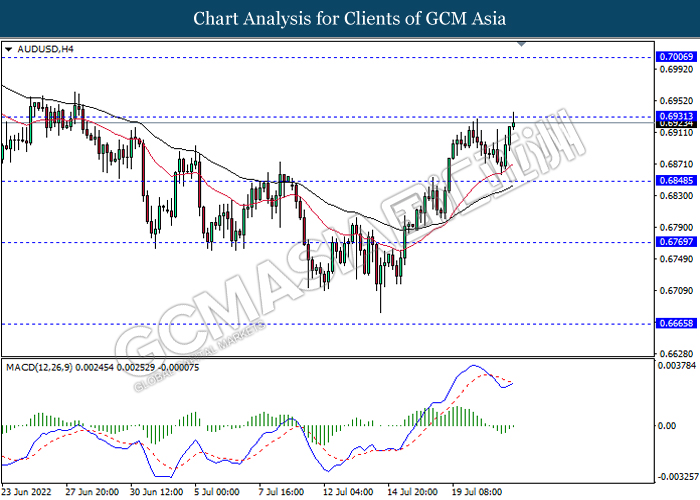The height and width of the screenshot is (500, 700).
Task: Click the 0.69110 price axis value
Action: click(676, 133)
